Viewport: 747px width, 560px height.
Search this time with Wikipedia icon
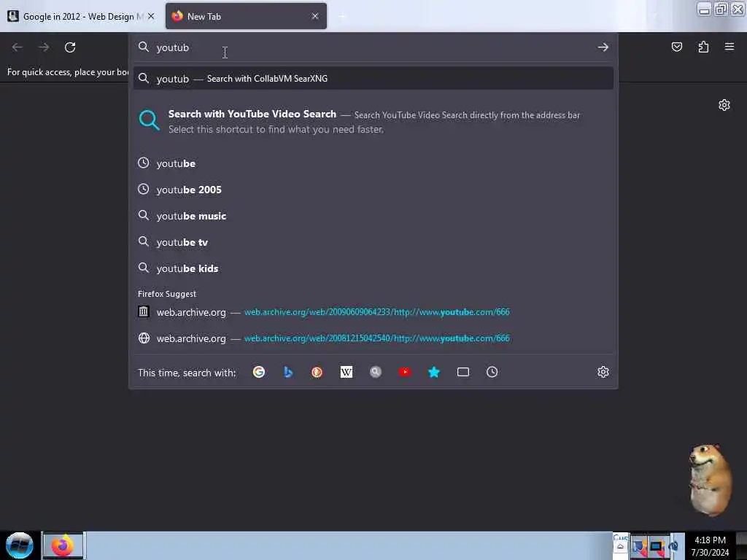(x=347, y=372)
